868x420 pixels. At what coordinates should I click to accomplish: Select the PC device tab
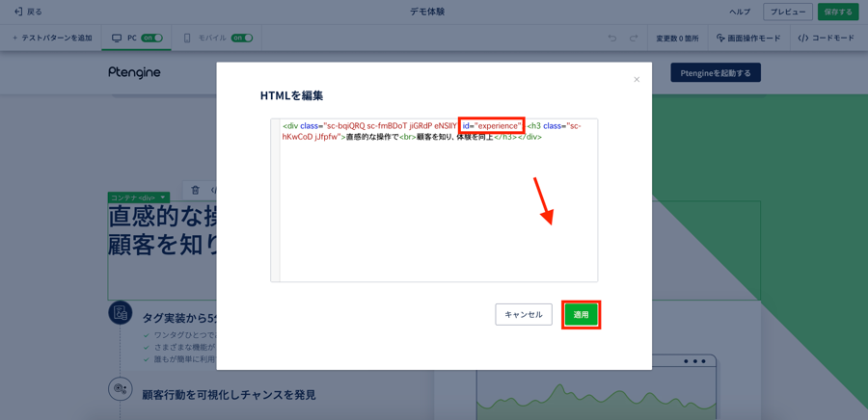[124, 39]
